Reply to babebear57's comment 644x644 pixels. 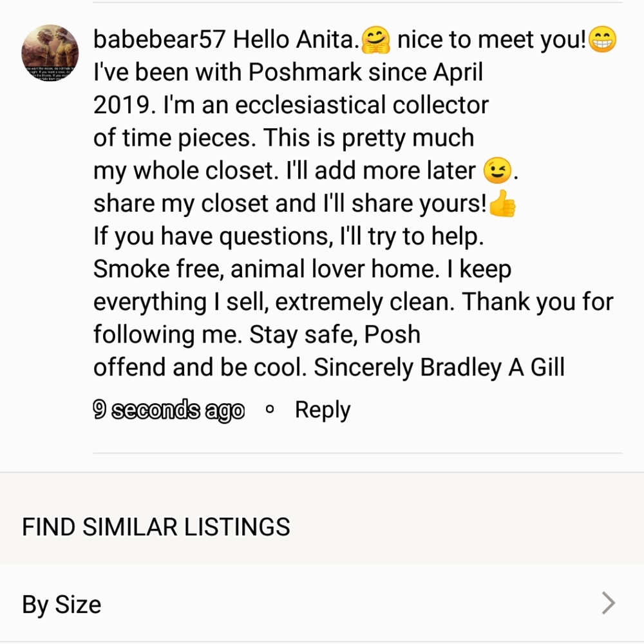(322, 410)
